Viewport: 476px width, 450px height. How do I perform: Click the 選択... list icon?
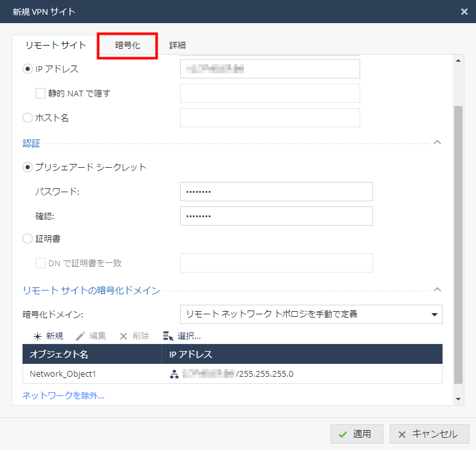coord(168,336)
